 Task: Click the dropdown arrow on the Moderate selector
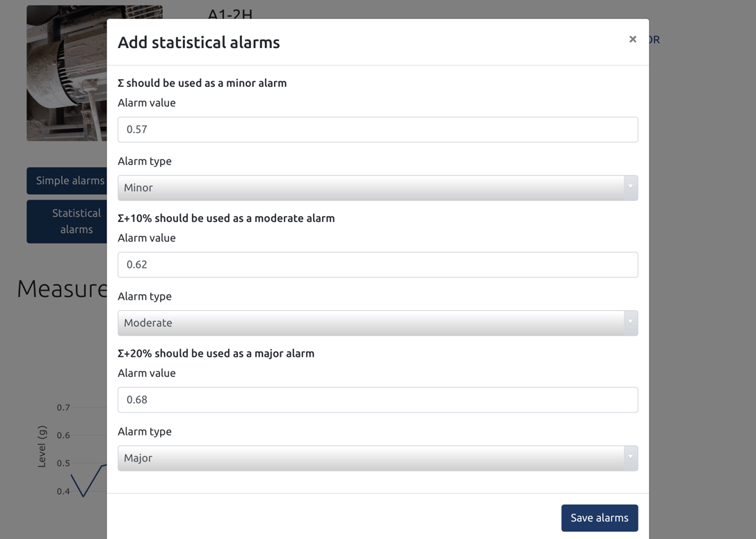tap(630, 323)
